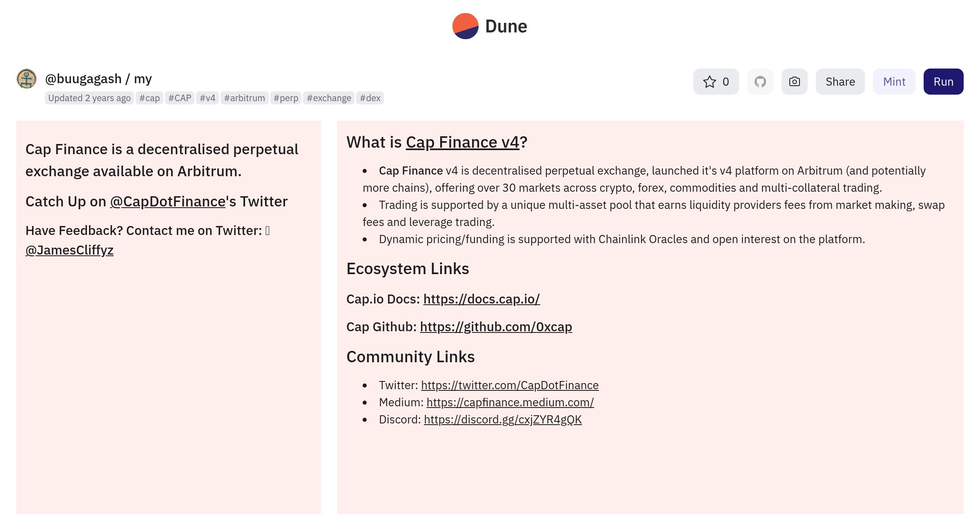This screenshot has height=514, width=980.
Task: Click 'Have Feedback? Contact me on Twitter' text
Action: [144, 230]
